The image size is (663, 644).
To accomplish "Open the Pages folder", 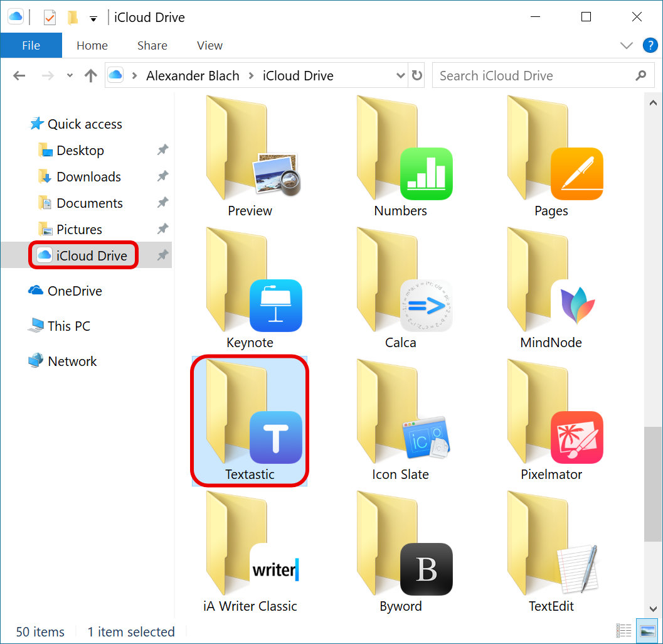I will [x=551, y=156].
